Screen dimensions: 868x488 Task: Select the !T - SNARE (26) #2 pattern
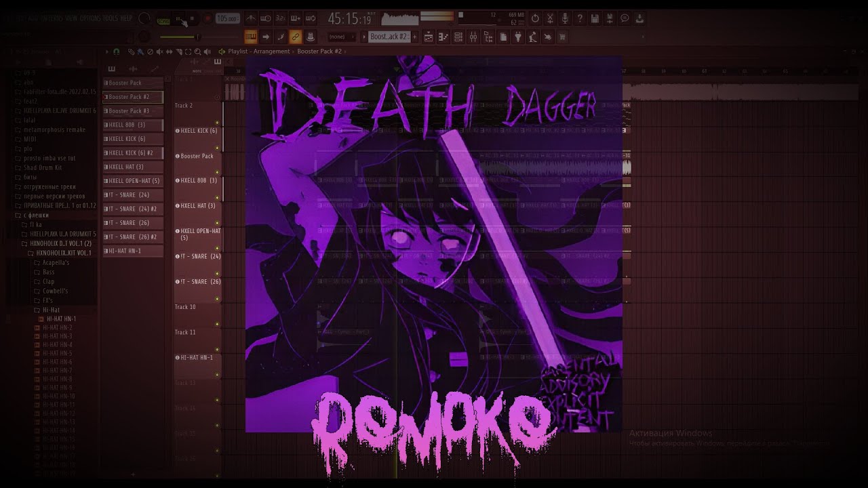pyautogui.click(x=133, y=237)
